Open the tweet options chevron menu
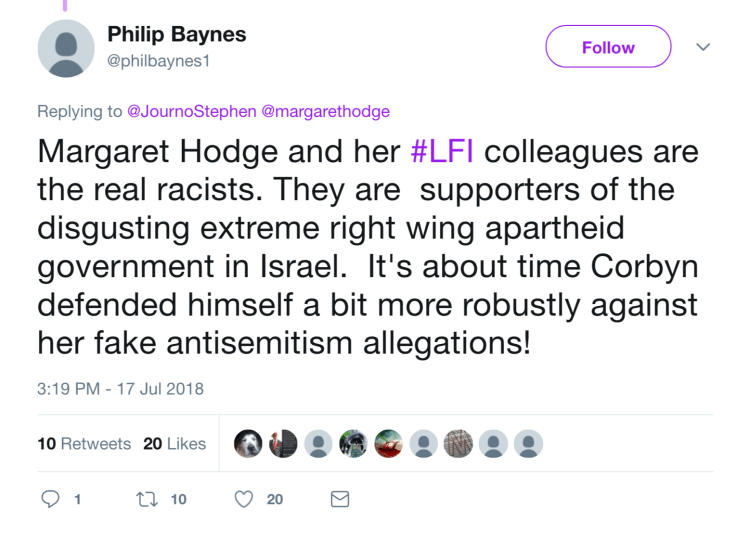This screenshot has width=750, height=535. click(703, 47)
